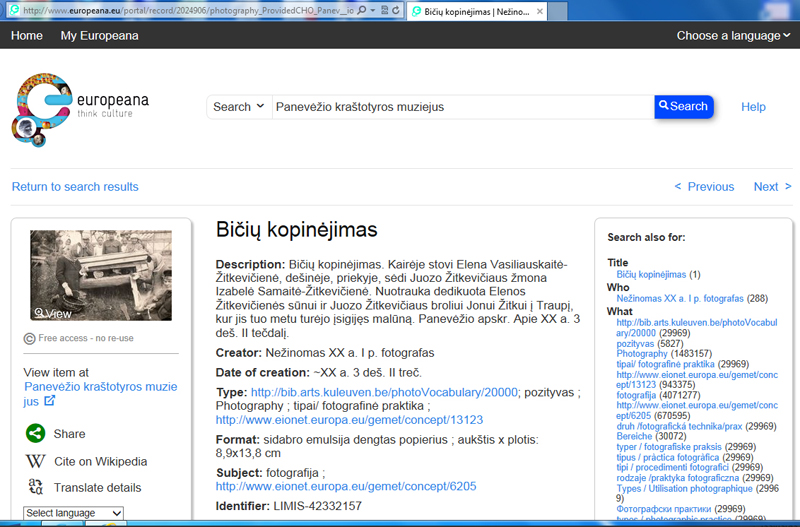Go to the Next record
800x527 pixels.
tap(772, 187)
